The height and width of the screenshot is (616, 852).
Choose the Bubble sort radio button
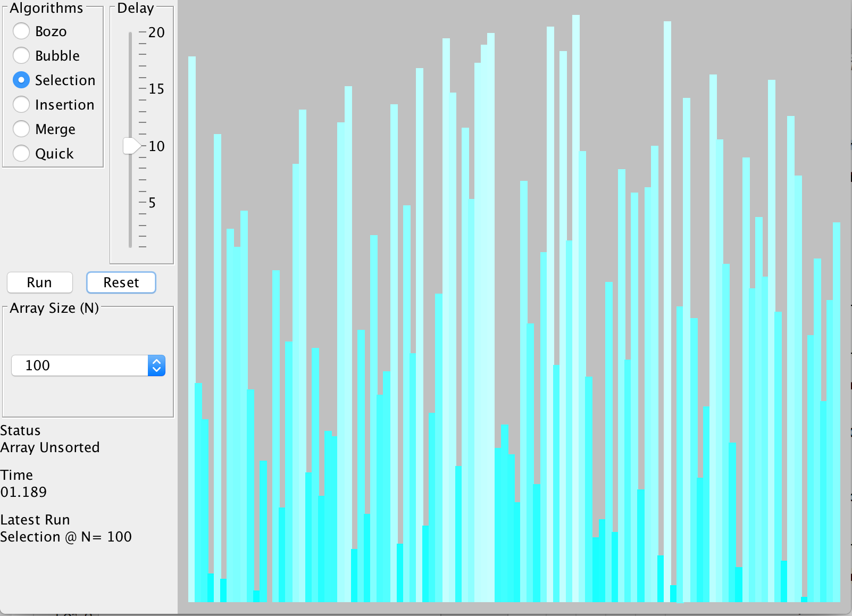pos(21,55)
